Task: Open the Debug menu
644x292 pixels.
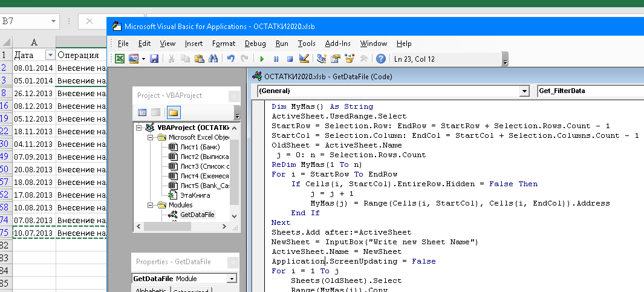Action: [x=255, y=43]
